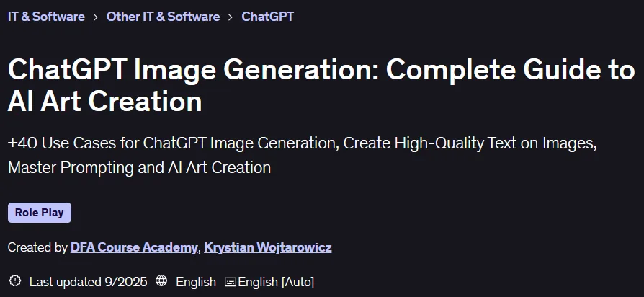Viewport: 644px width, 297px height.
Task: Click the first breadcrumb chevron separator
Action: point(96,17)
